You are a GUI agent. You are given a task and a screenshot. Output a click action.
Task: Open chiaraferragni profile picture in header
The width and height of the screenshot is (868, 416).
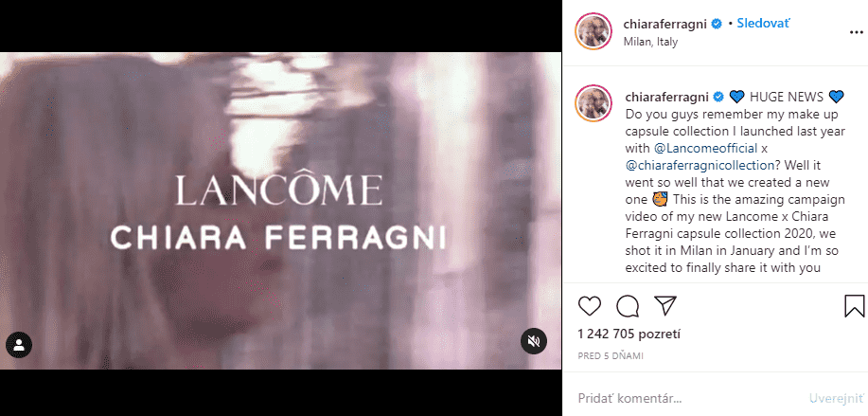(593, 31)
